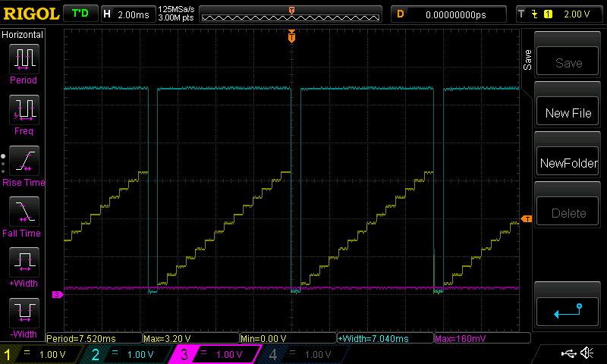The width and height of the screenshot is (607, 364).
Task: Choose the Rise Time measurement icon
Action: (x=23, y=161)
